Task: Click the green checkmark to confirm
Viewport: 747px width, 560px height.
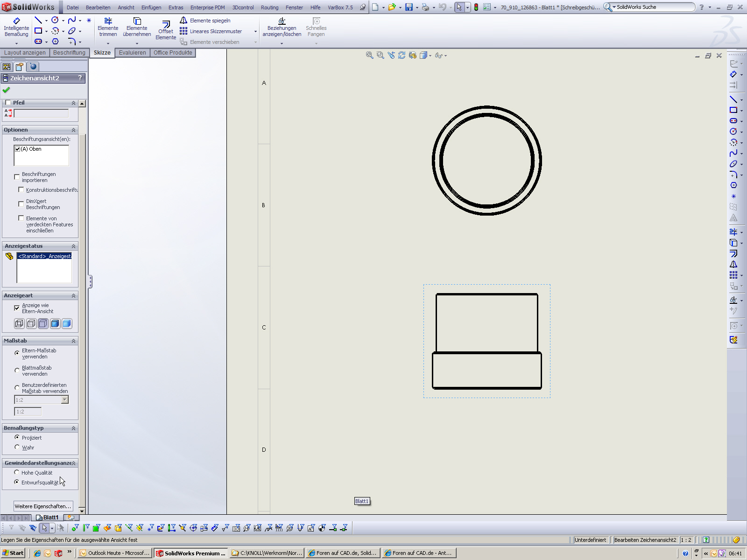Action: [x=6, y=90]
